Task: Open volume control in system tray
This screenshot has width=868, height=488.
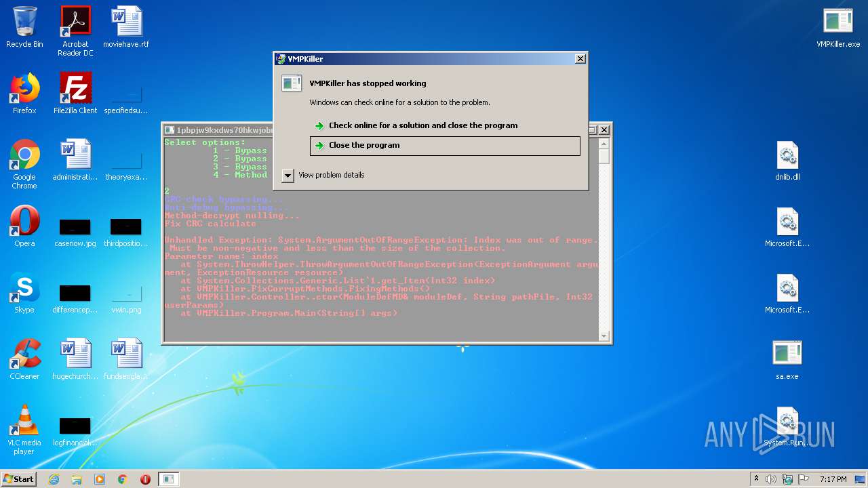Action: (771, 479)
